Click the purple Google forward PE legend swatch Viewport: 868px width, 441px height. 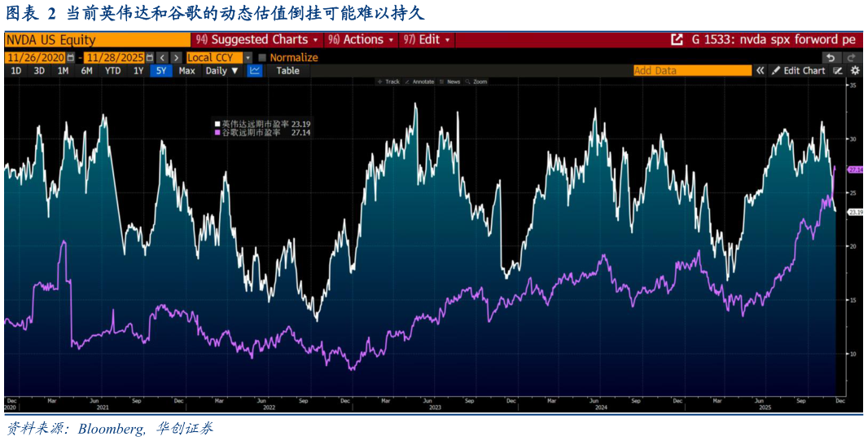217,132
